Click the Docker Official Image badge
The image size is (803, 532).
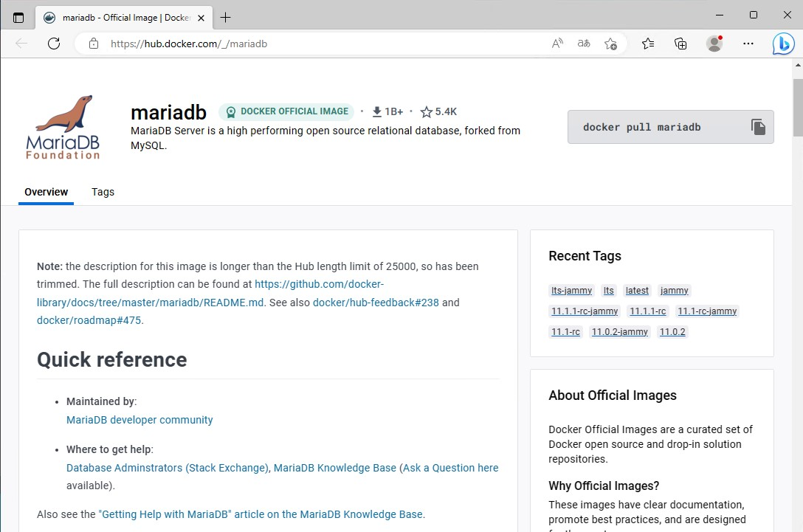point(287,111)
